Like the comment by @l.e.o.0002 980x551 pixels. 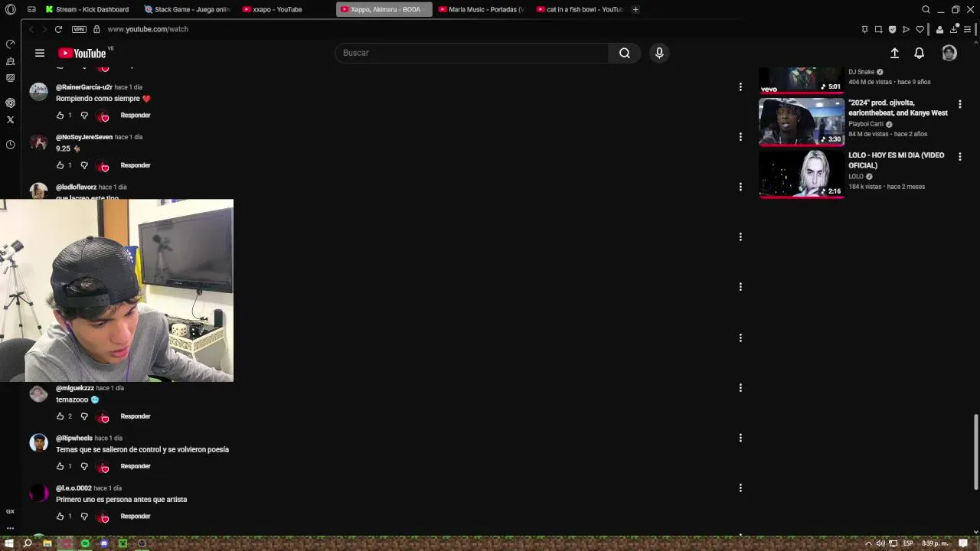(60, 517)
